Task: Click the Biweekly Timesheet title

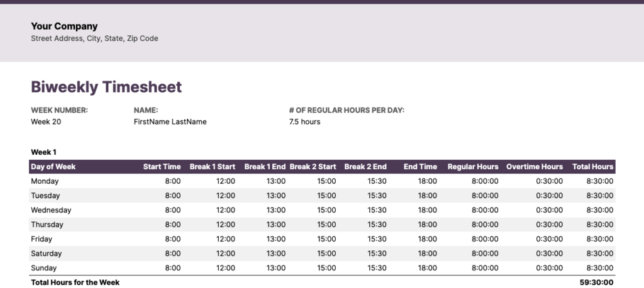Action: tap(106, 87)
